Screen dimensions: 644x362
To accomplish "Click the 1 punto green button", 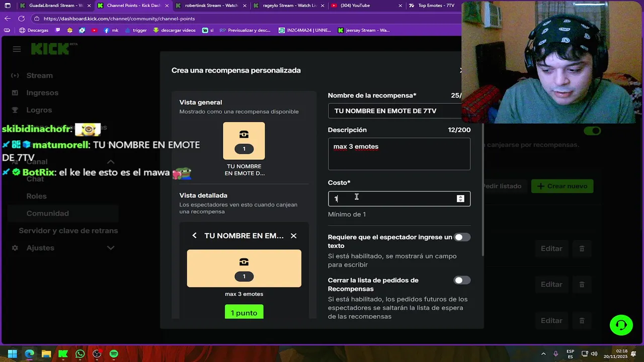I will (x=244, y=312).
